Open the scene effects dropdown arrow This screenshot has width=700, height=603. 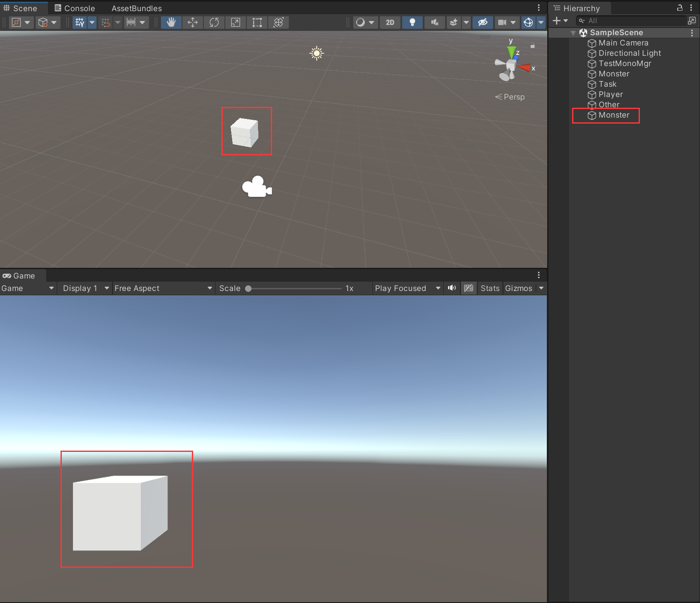click(466, 22)
